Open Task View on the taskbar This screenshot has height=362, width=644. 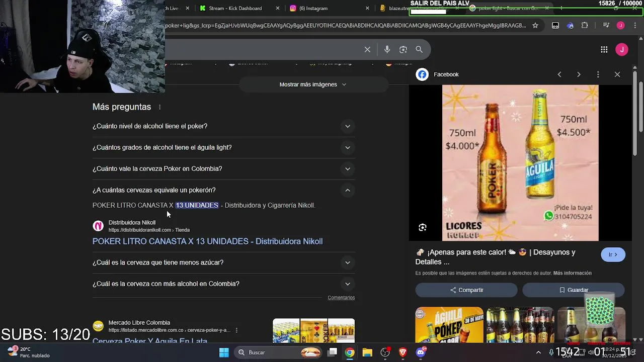tap(333, 352)
